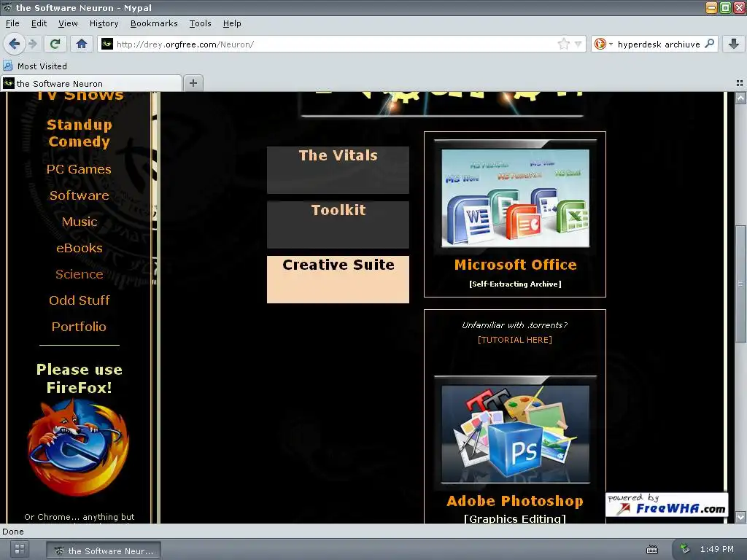The height and width of the screenshot is (560, 747).
Task: Click the Most Visited bookmarks icon
Action: pyautogui.click(x=8, y=66)
